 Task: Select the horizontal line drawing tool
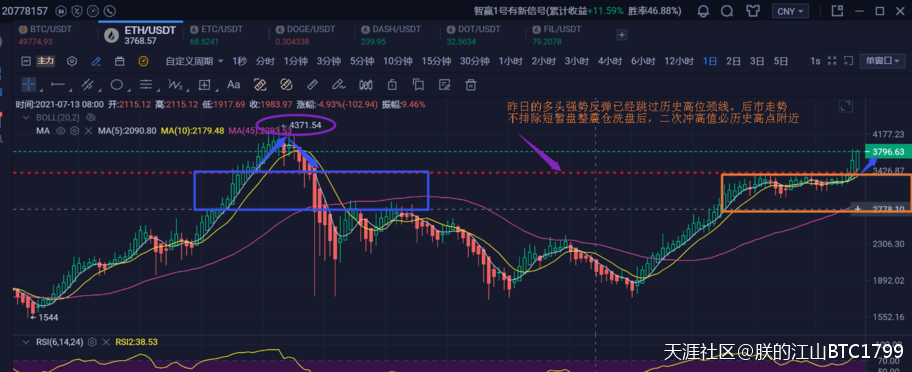coord(58,85)
